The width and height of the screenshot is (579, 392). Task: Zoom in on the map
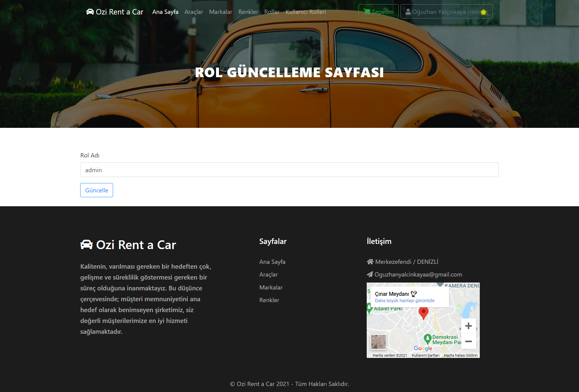coord(468,326)
